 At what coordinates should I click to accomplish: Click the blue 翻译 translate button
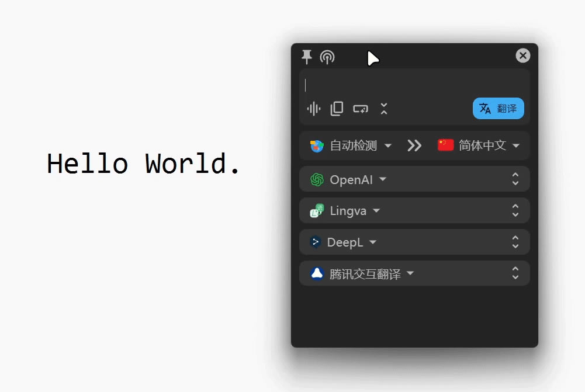click(498, 109)
